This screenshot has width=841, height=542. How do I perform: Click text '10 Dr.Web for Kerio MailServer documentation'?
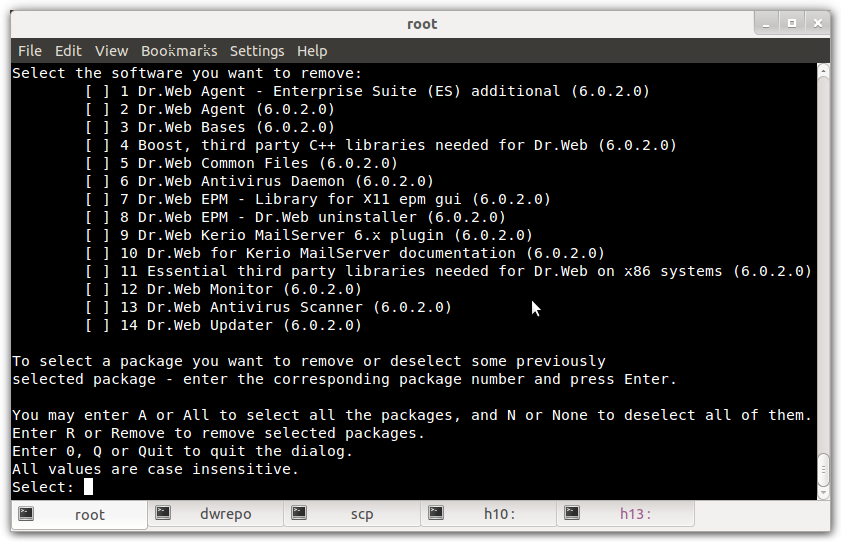[x=318, y=254]
